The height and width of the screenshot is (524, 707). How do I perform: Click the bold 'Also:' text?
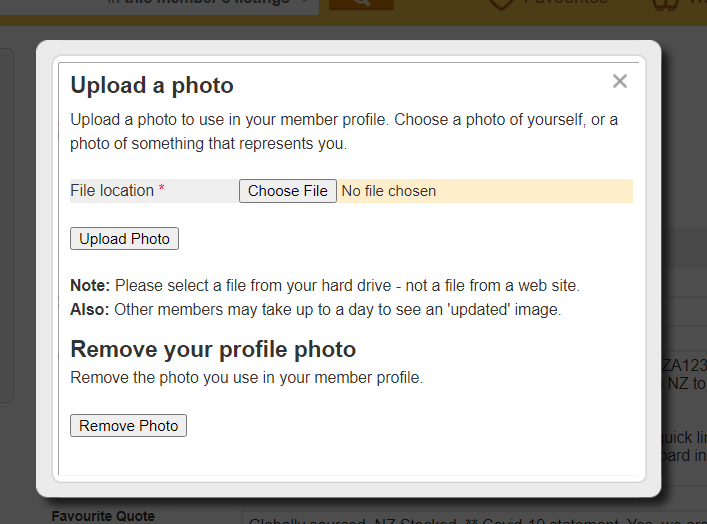pyautogui.click(x=90, y=309)
